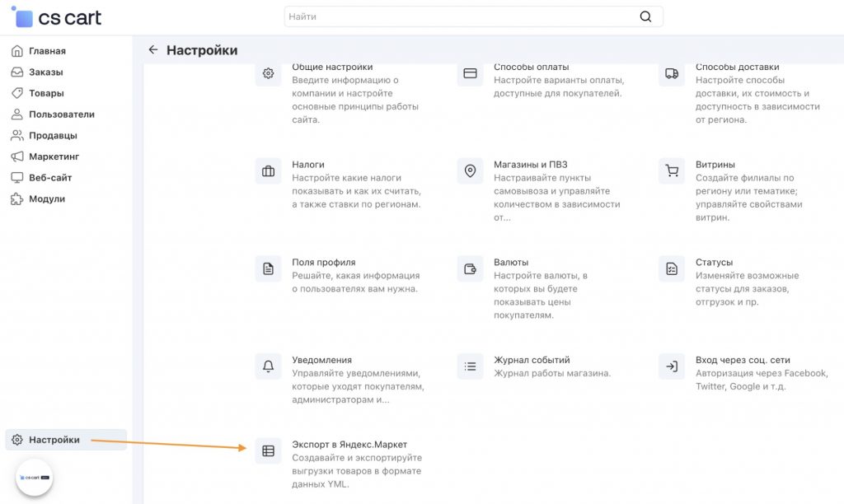This screenshot has height=504, width=844.
Task: Open the Вход через соц. сети login icon
Action: tap(672, 366)
